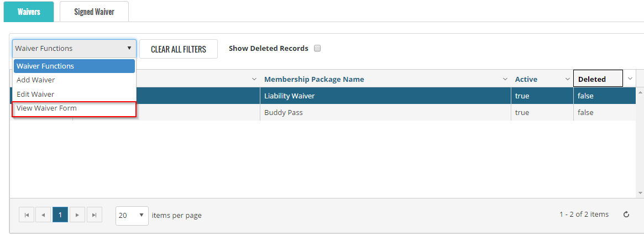Choose Add Waiver from dropdown list

point(36,80)
